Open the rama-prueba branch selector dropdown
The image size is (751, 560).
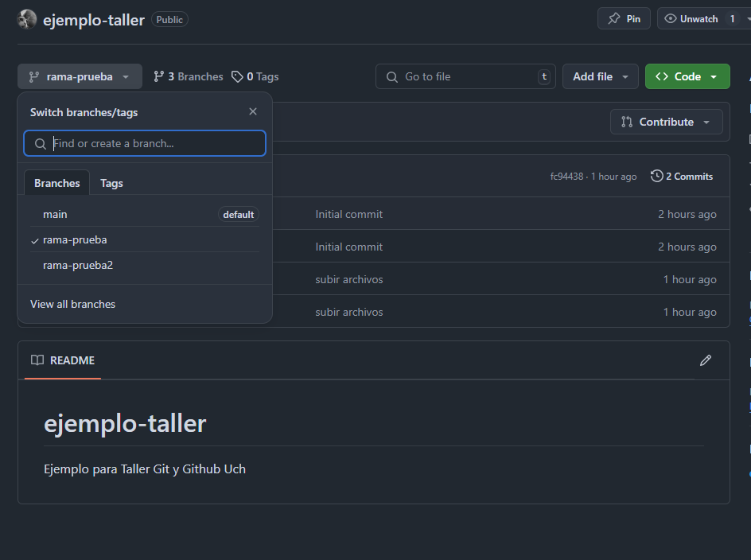click(80, 76)
